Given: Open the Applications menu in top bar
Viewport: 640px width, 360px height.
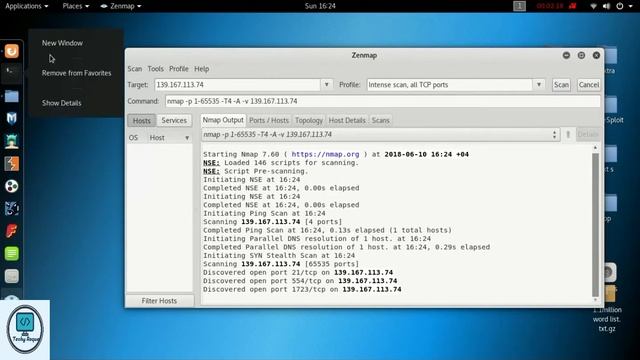Looking at the screenshot, I should (x=27, y=6).
